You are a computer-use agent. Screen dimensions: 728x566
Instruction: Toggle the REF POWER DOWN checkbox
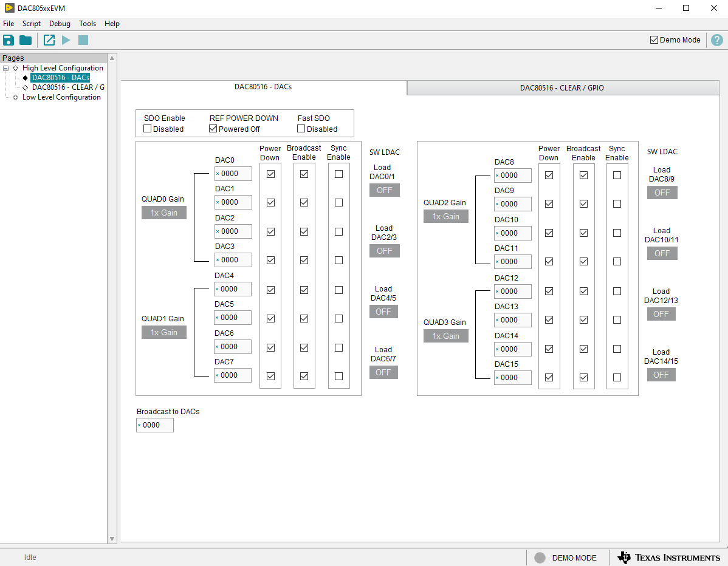click(x=213, y=129)
